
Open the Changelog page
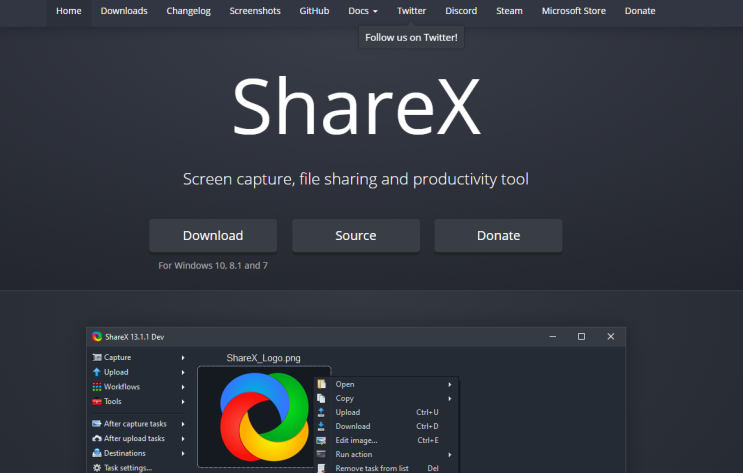pyautogui.click(x=188, y=11)
